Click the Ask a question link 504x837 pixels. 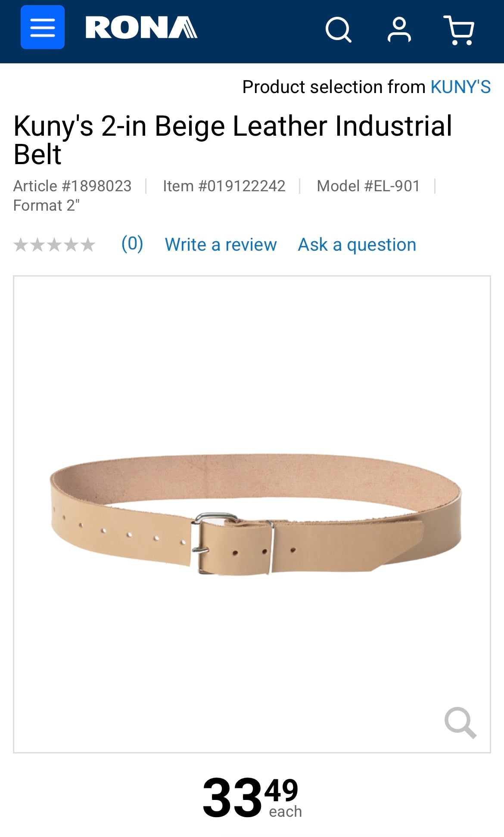(x=357, y=244)
